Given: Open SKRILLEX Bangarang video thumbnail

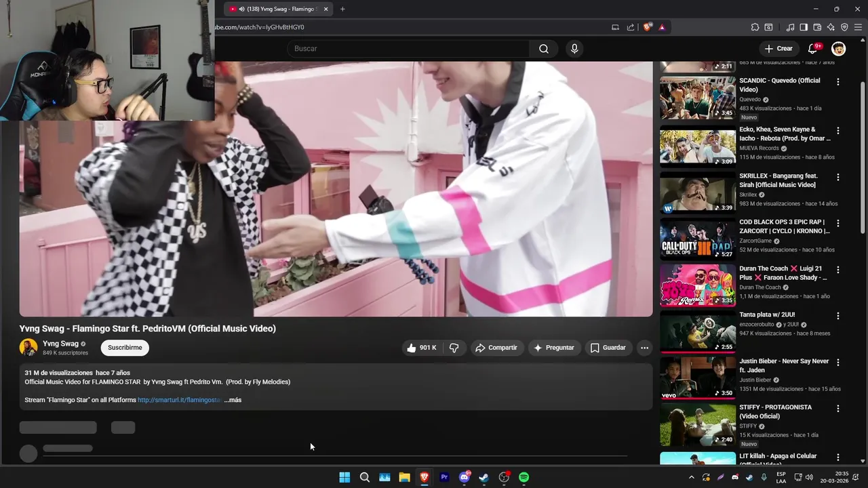Looking at the screenshot, I should coord(697,193).
